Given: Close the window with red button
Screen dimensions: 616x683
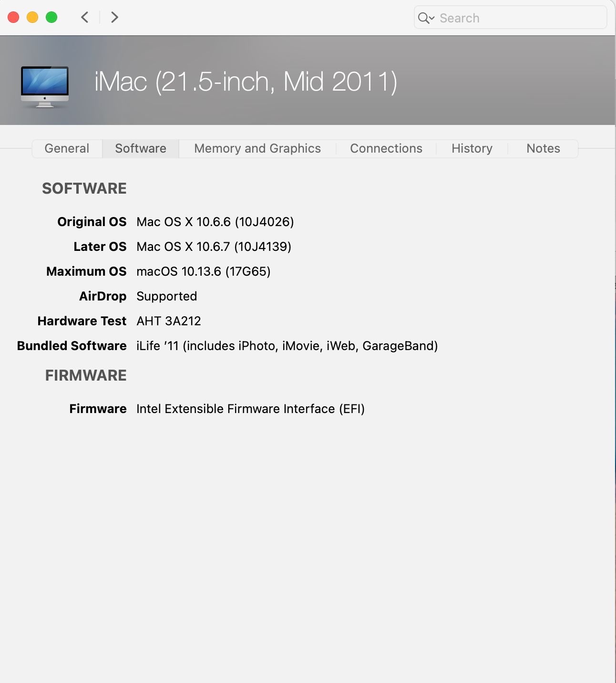Looking at the screenshot, I should (13, 18).
